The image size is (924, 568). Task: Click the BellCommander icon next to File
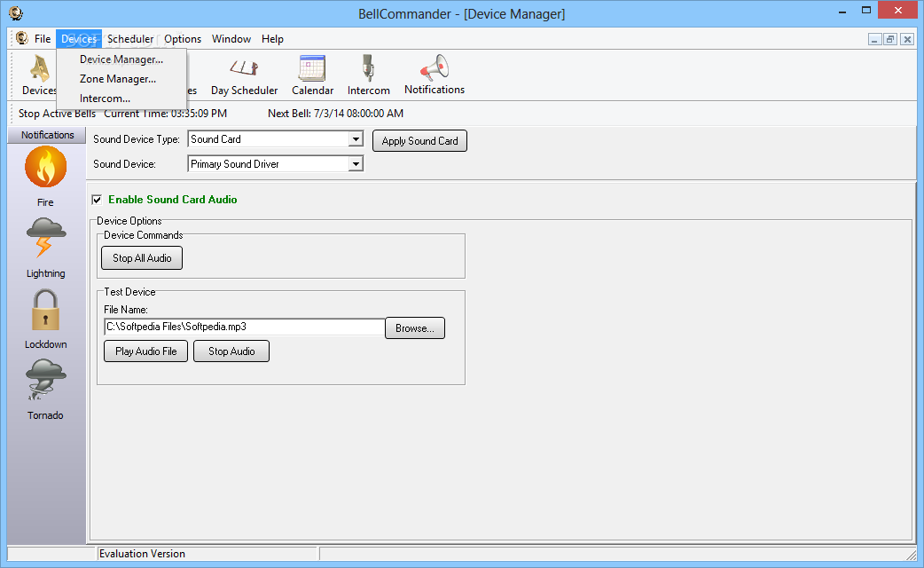(x=22, y=38)
